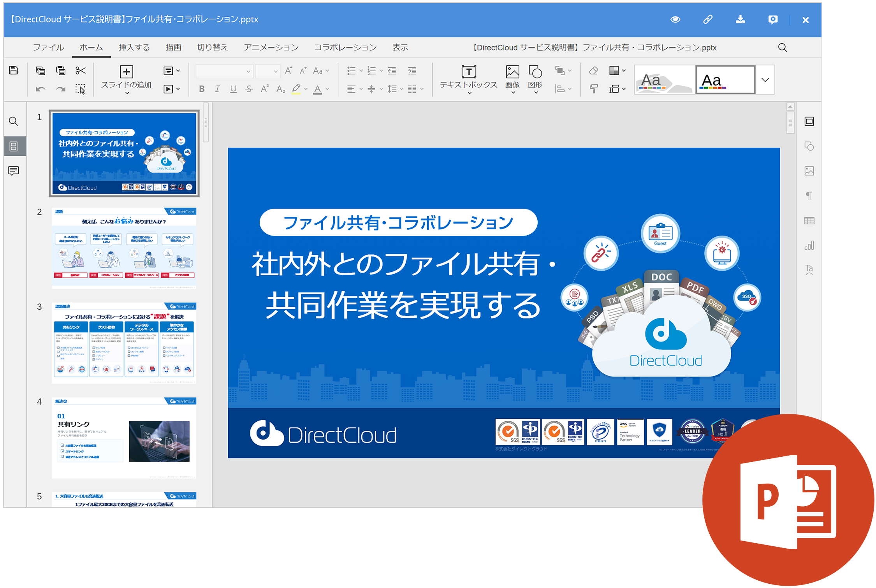Click the bulleted list icon
876x588 pixels.
pyautogui.click(x=352, y=71)
